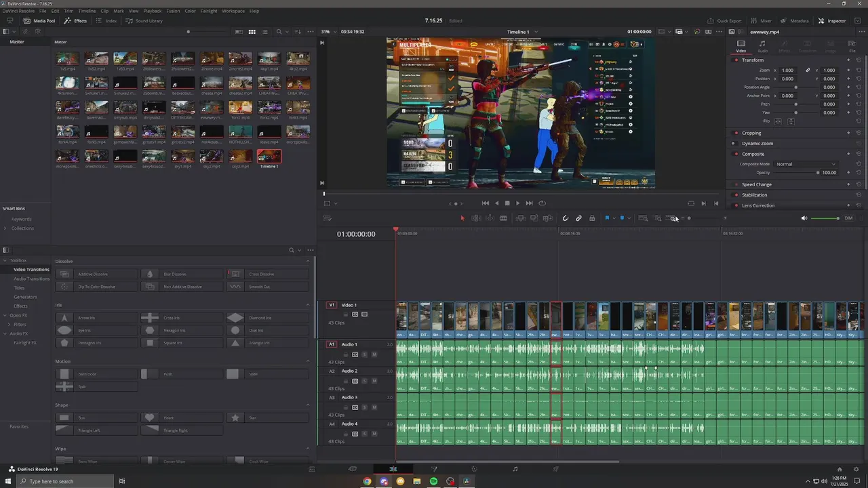Add a blue marker on the timeline

click(x=622, y=218)
